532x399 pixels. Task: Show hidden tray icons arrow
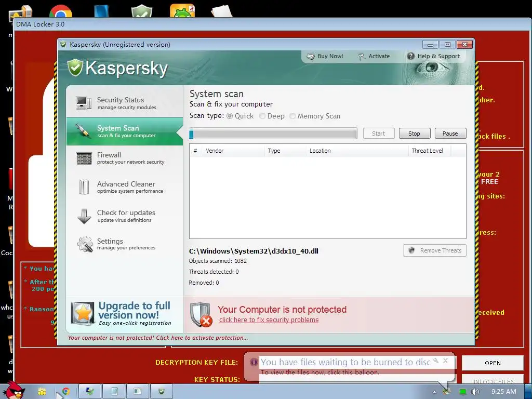(x=435, y=392)
